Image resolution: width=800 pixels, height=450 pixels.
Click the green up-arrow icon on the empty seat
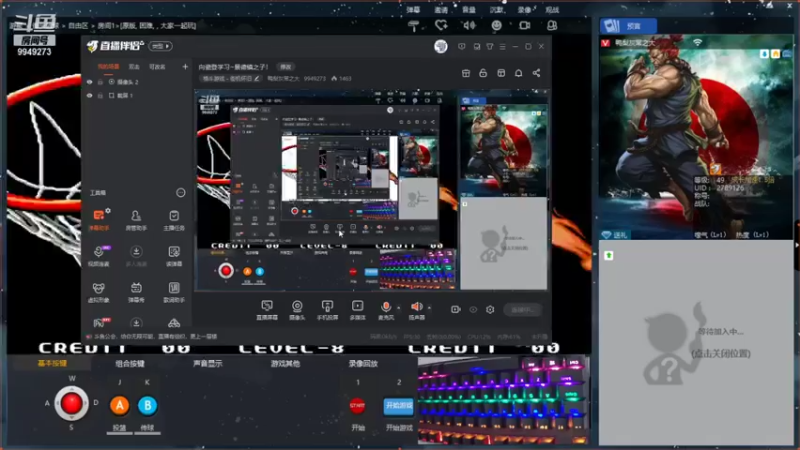(x=609, y=255)
